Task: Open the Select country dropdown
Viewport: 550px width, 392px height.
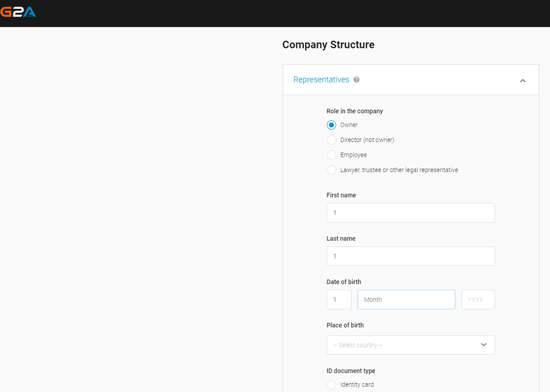Action: [x=410, y=345]
